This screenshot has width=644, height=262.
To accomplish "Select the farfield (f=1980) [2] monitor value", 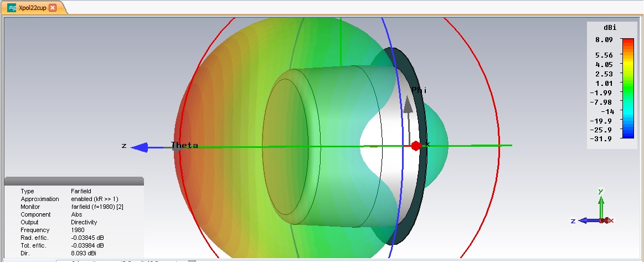I will click(97, 207).
